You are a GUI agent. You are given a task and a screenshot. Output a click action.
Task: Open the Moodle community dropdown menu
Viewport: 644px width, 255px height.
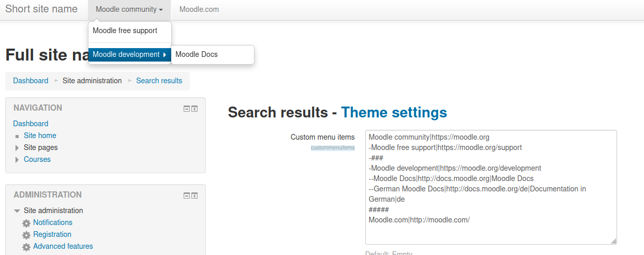pos(129,10)
